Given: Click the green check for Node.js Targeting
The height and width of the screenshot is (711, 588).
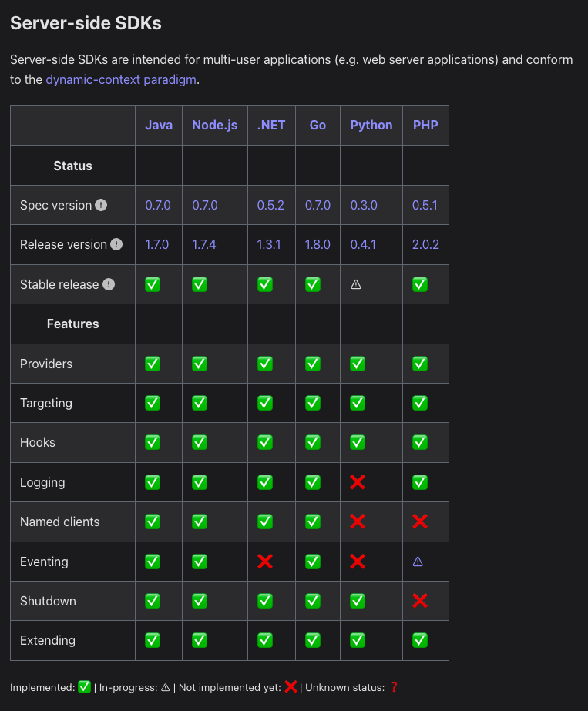Looking at the screenshot, I should [x=200, y=403].
